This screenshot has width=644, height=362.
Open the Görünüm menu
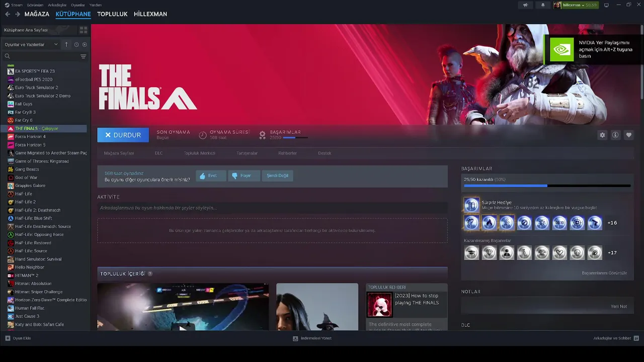[x=35, y=5]
